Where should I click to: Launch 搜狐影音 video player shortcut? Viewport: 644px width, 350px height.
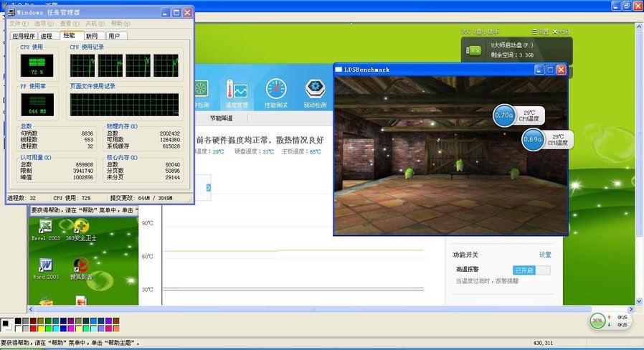(82, 268)
